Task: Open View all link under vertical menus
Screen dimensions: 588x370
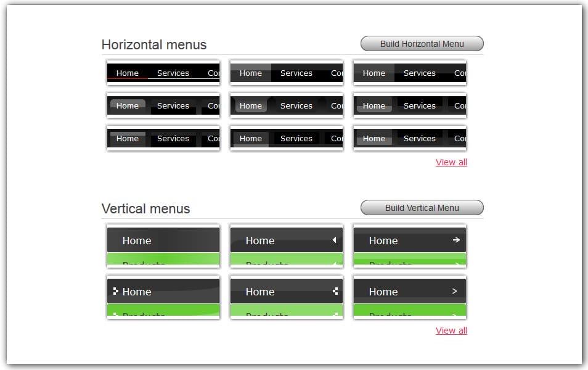Action: [451, 331]
